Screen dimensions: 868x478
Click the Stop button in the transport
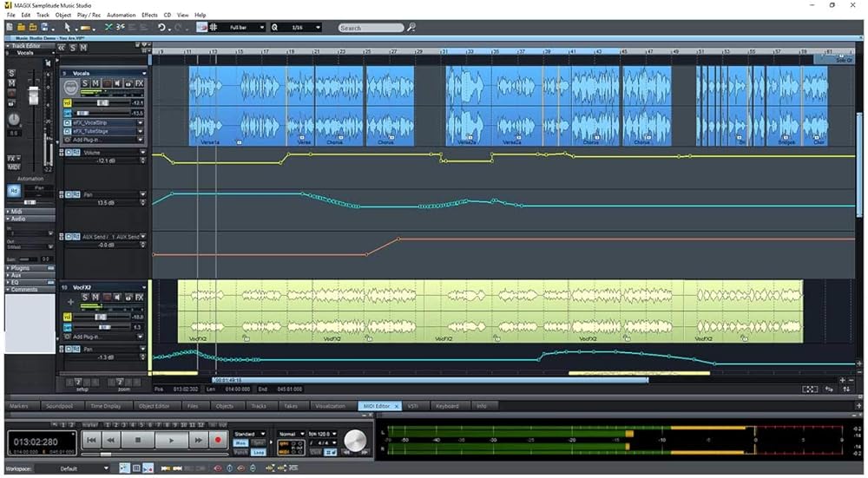pos(137,441)
